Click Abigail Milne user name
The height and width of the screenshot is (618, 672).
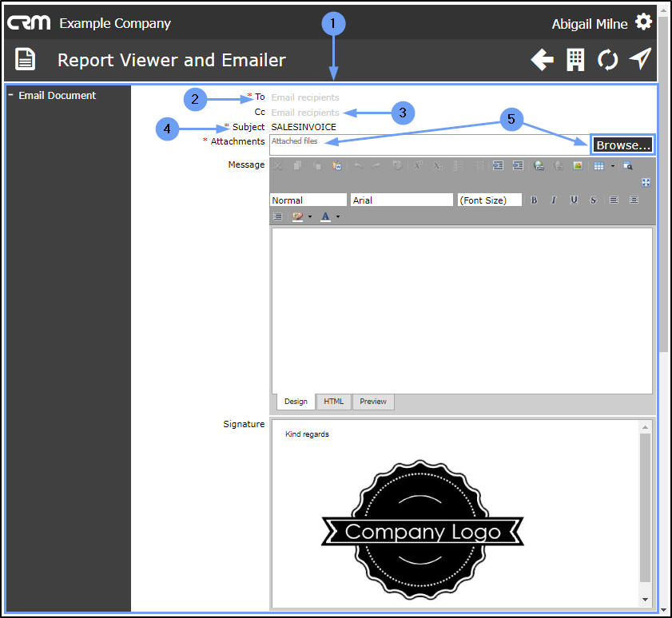point(589,24)
